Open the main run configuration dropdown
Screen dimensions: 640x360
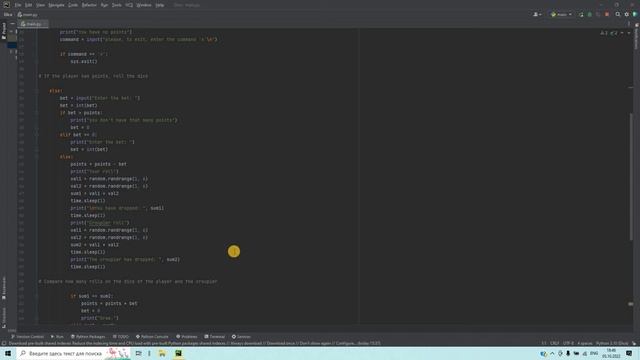561,14
